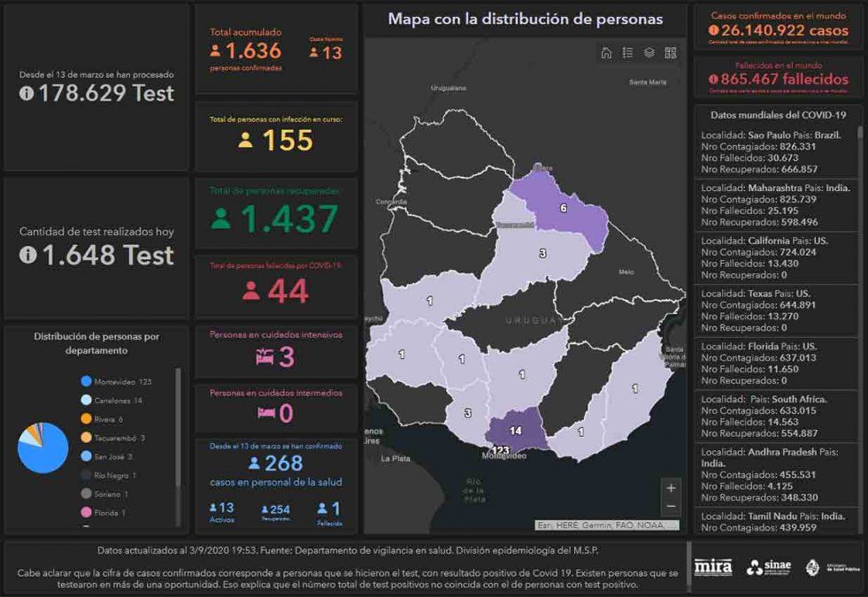Screen dimensions: 868x597
Task: Open the map legend list icon
Action: point(627,53)
